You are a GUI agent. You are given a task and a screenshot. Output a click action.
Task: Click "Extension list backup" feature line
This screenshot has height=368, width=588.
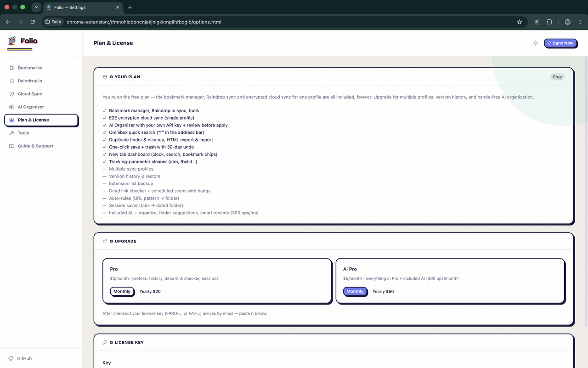pos(131,184)
